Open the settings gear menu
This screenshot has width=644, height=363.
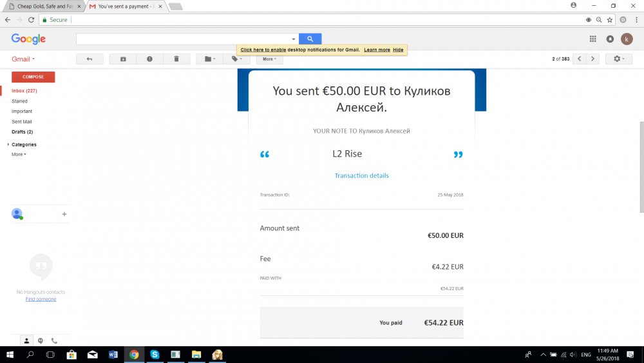point(618,59)
